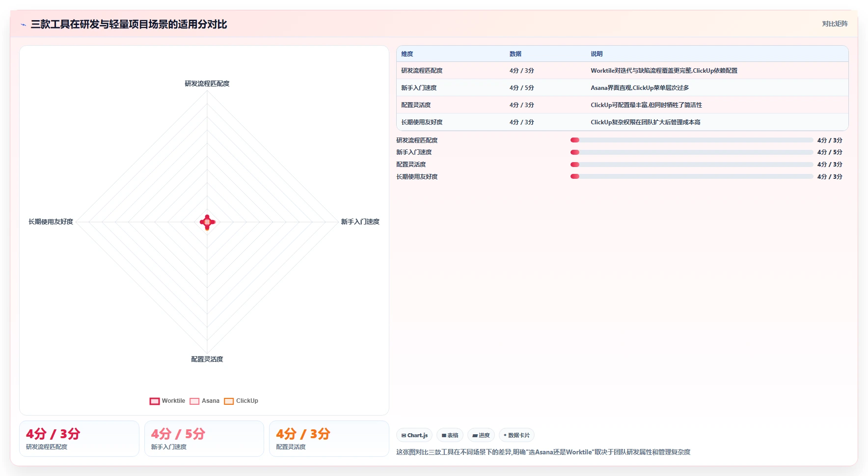Image resolution: width=868 pixels, height=476 pixels.
Task: Click the radar axis label 研发流程匹配度
Action: click(207, 84)
